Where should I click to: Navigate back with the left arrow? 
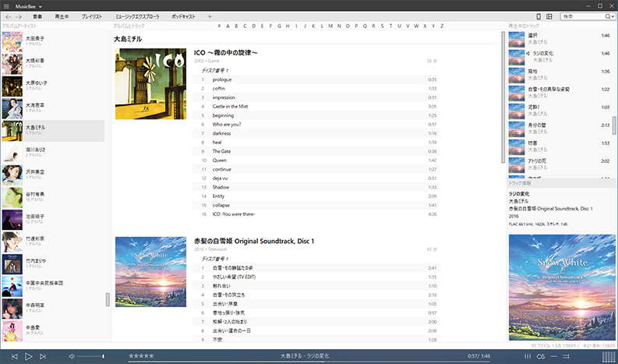click(9, 16)
